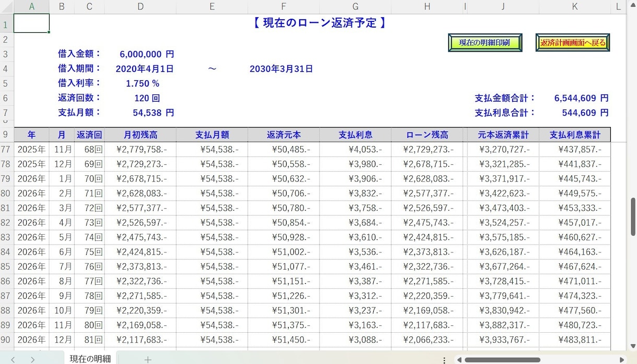
Task: Click cell ¥3,461.- in row 85
Action: 356,266
